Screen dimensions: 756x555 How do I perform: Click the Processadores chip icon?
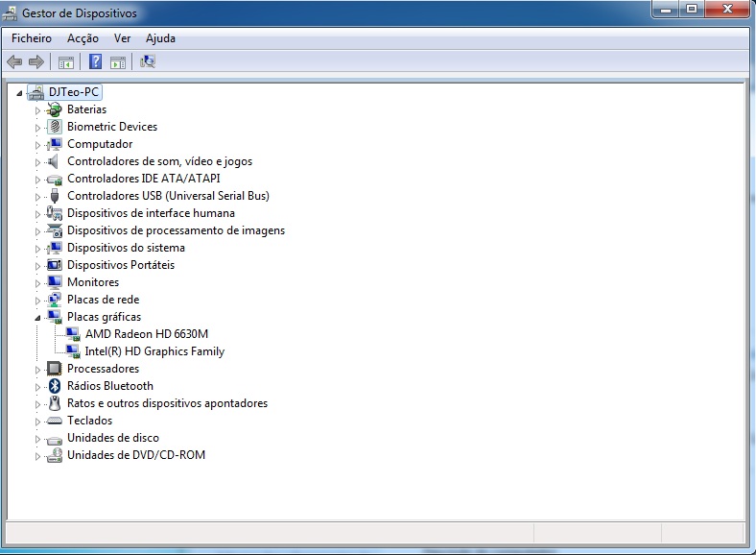55,369
